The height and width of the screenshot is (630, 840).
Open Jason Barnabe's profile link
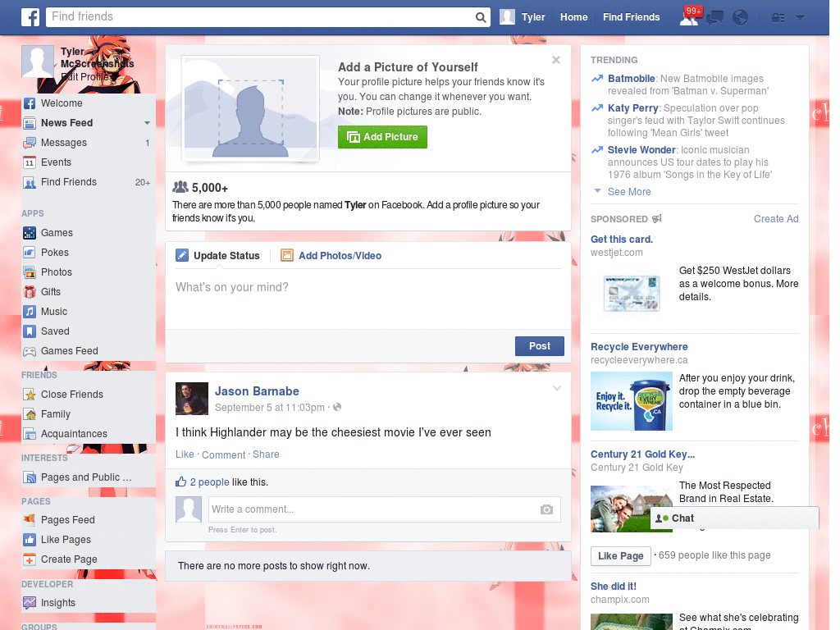[257, 391]
